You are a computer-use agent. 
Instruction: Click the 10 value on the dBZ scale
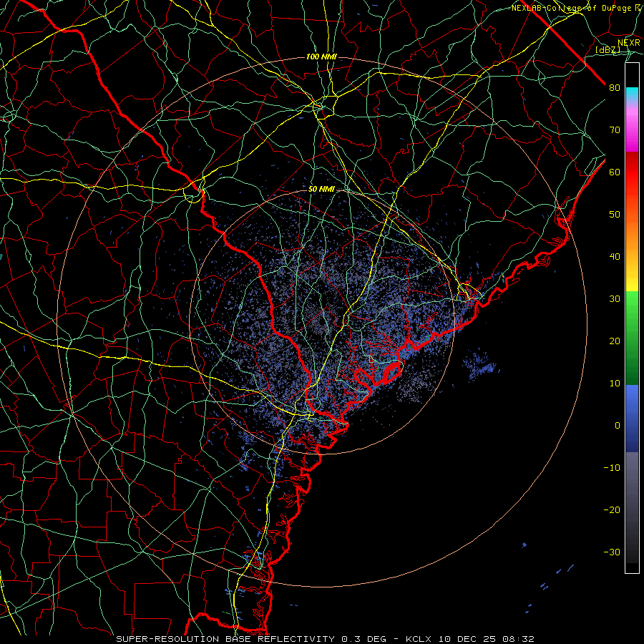tap(615, 384)
